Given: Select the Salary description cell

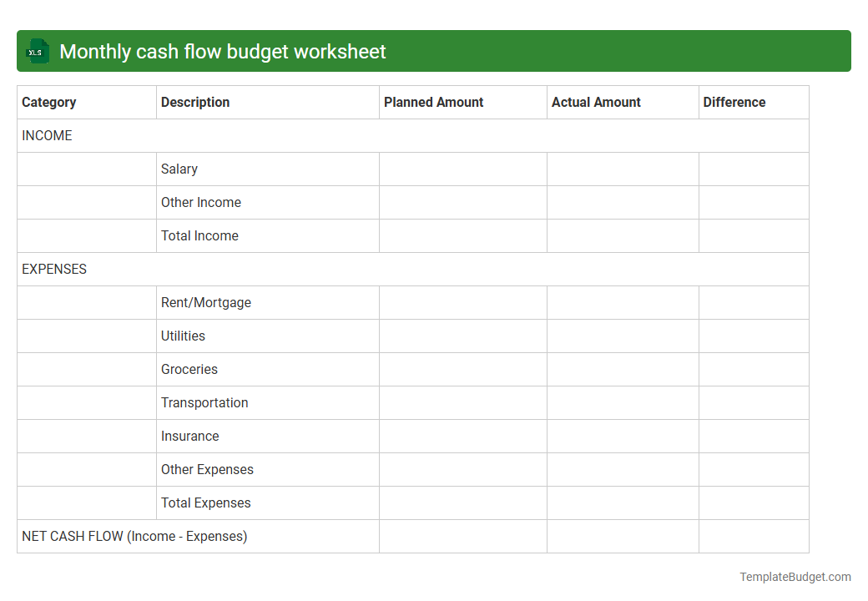Looking at the screenshot, I should pyautogui.click(x=179, y=169).
